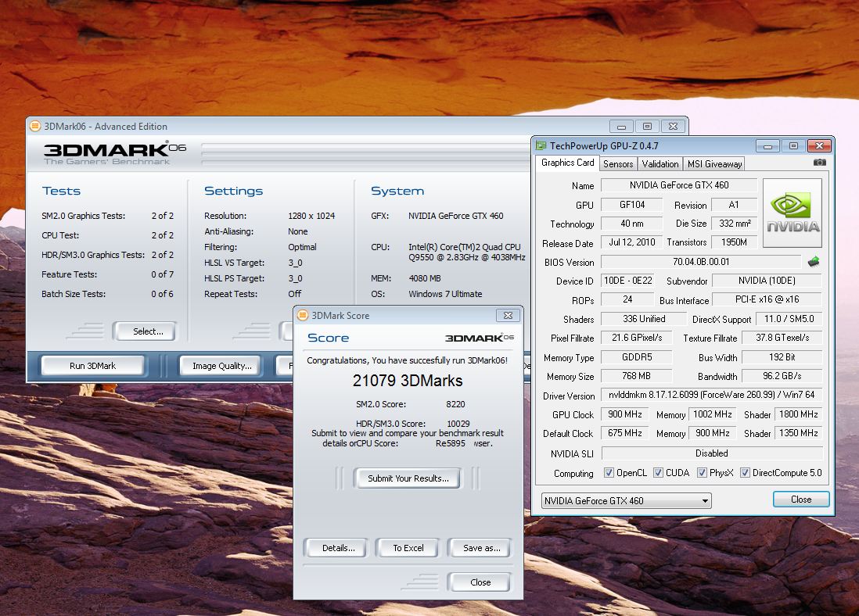Click the 21079 3DMarks score text

click(x=408, y=381)
